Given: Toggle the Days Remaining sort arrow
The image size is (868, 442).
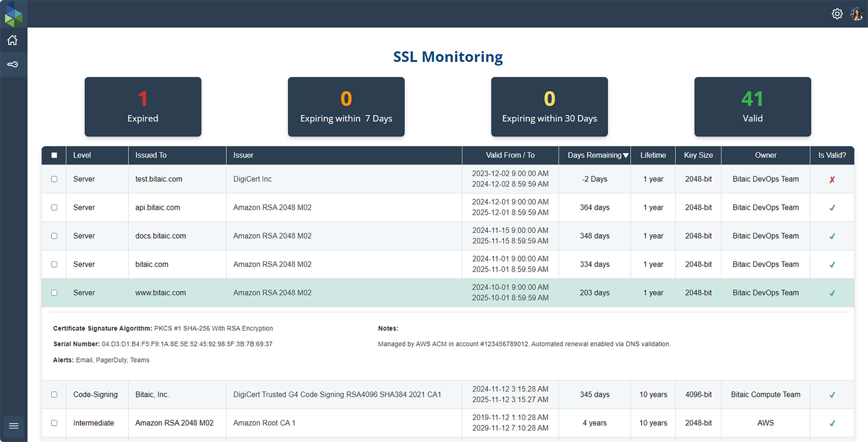Looking at the screenshot, I should [x=626, y=155].
